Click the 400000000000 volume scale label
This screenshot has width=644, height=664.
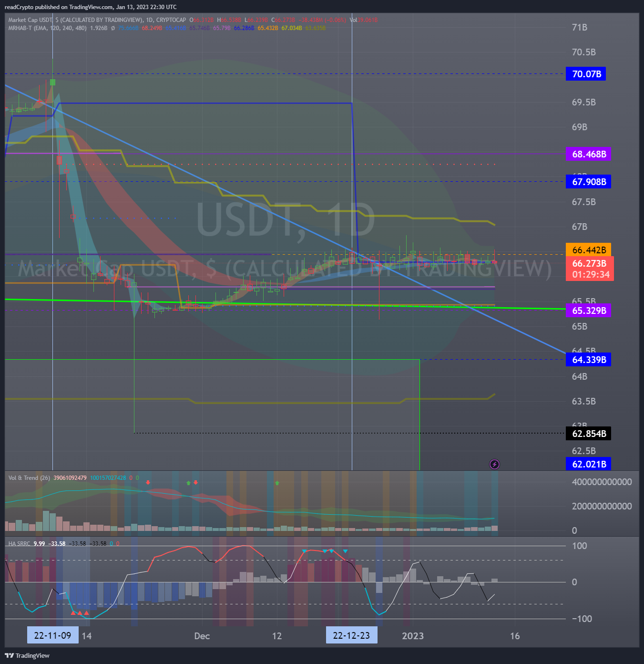point(602,482)
